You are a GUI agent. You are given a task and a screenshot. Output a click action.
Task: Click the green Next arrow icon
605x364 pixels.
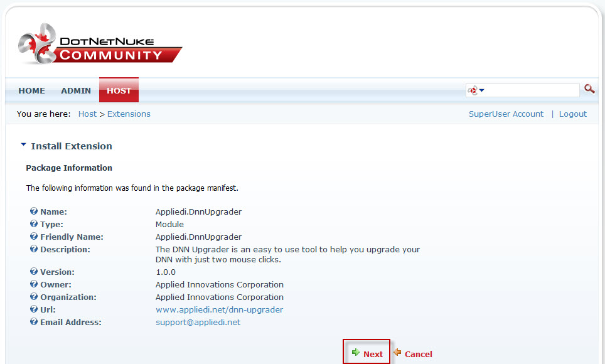(356, 353)
